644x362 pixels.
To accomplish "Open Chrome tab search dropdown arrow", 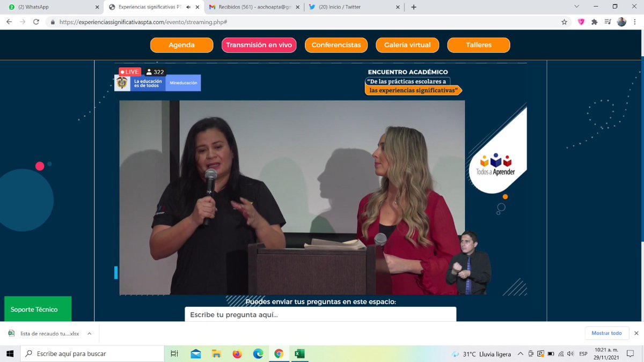I will click(x=576, y=6).
